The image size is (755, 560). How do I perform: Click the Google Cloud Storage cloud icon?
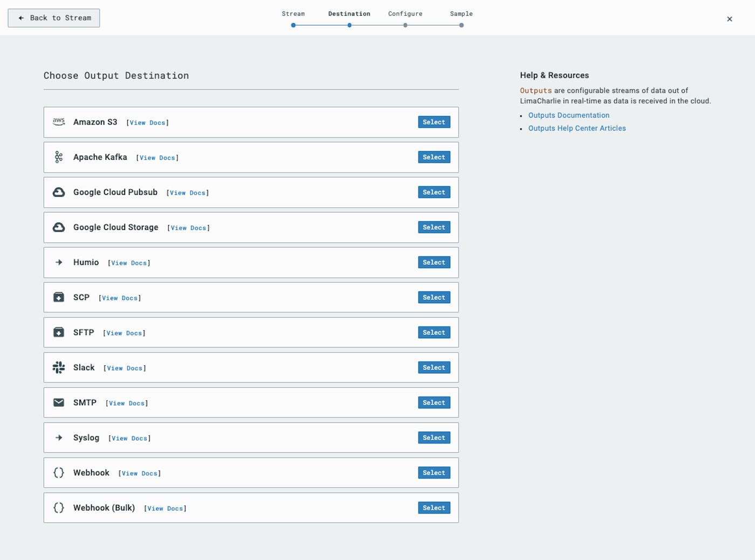tap(59, 227)
